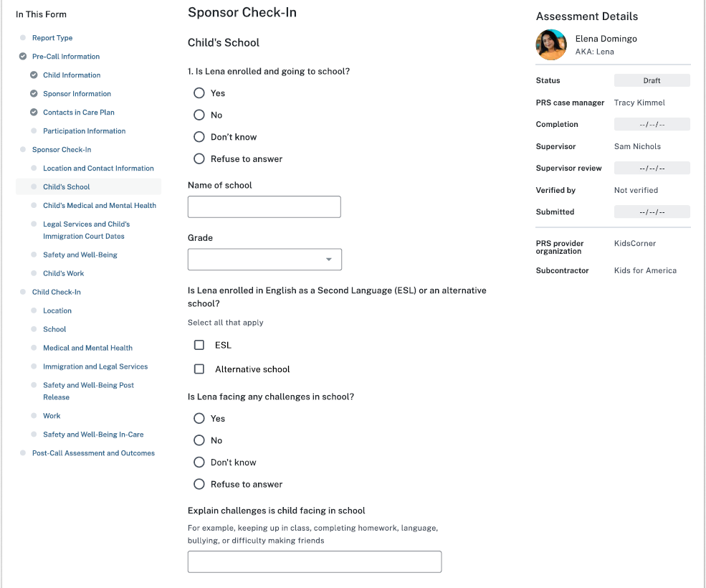Check the Alternative school checkbox

[x=199, y=369]
